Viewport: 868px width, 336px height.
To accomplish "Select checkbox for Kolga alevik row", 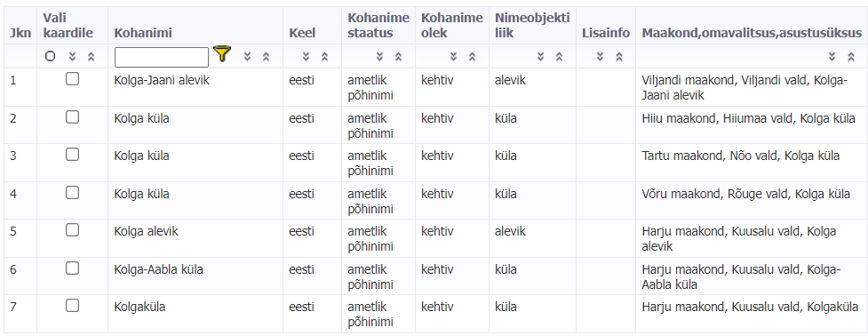I will (73, 230).
